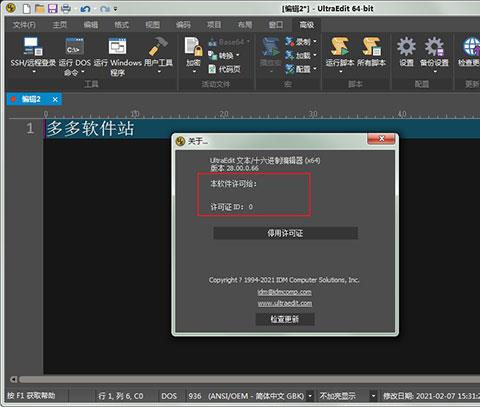Screen dimensions: 480x407
Task: Click the horizontal scrollbar left arrow
Action: coord(13,379)
